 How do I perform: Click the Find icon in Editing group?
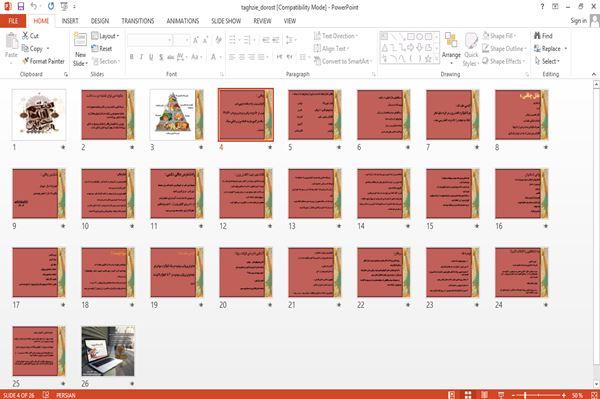click(537, 36)
